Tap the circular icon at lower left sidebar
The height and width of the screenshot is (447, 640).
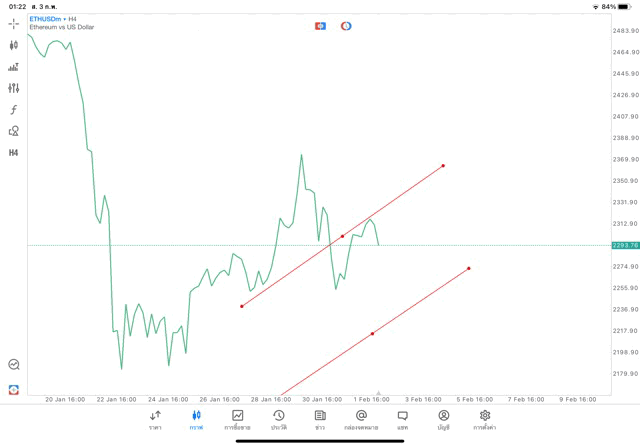14,365
